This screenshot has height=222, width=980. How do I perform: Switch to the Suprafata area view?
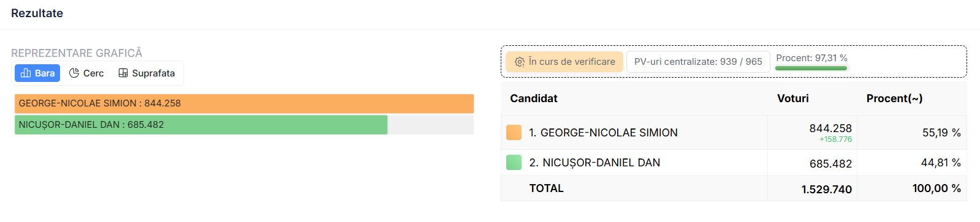click(x=146, y=73)
